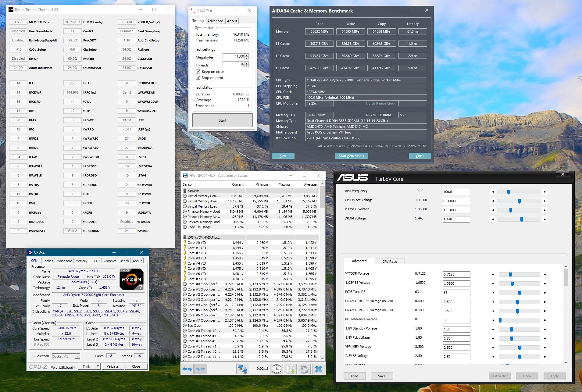Viewport: 582px width, 392px height.
Task: Open Tools dropdown arrow in CPU-Z
Action: (x=98, y=366)
